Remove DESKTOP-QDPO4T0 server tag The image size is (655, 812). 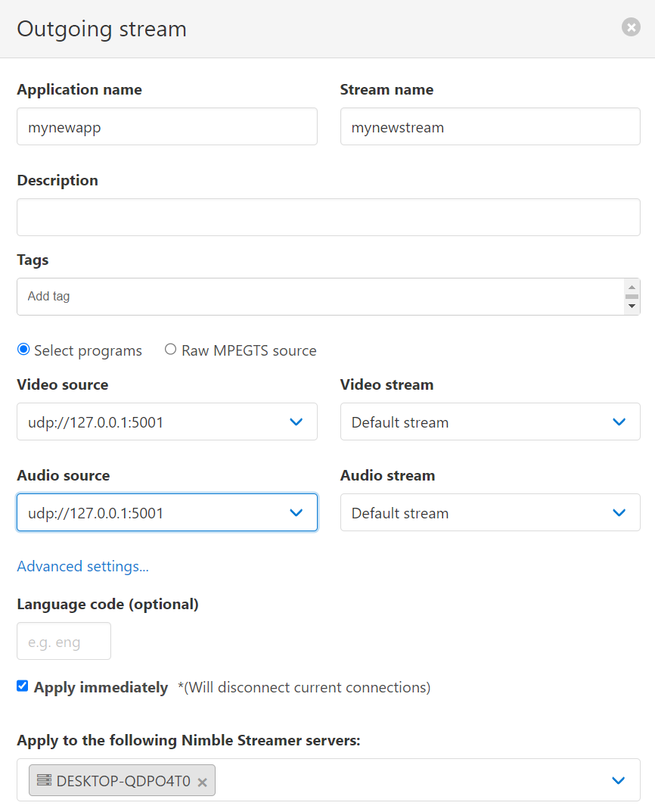click(x=202, y=782)
